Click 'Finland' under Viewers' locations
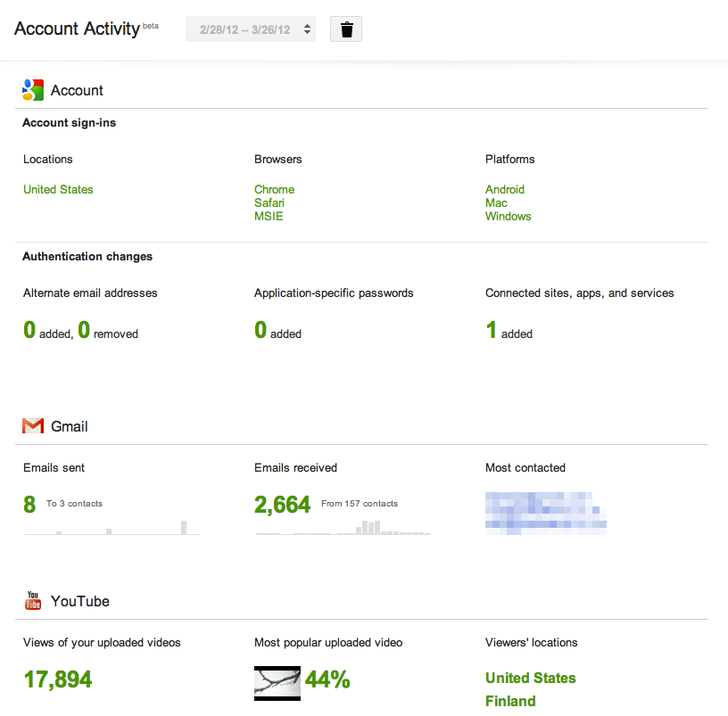728x716 pixels. point(510,701)
